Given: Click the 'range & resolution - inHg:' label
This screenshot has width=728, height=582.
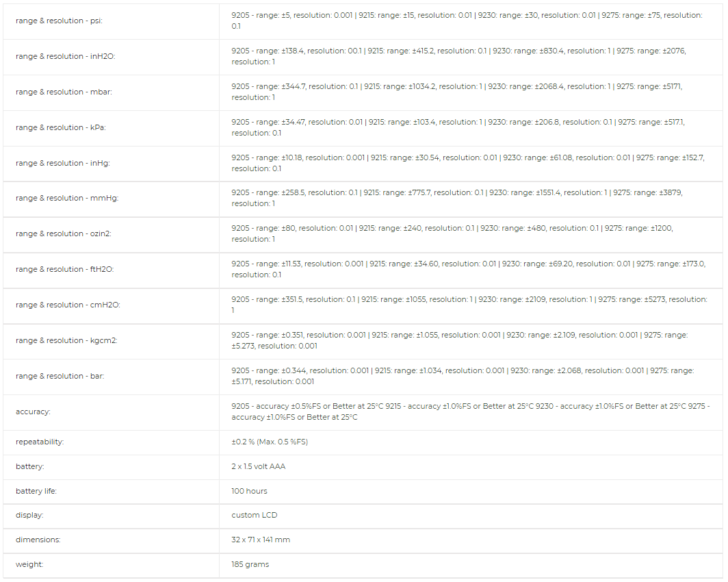Looking at the screenshot, I should (62, 164).
